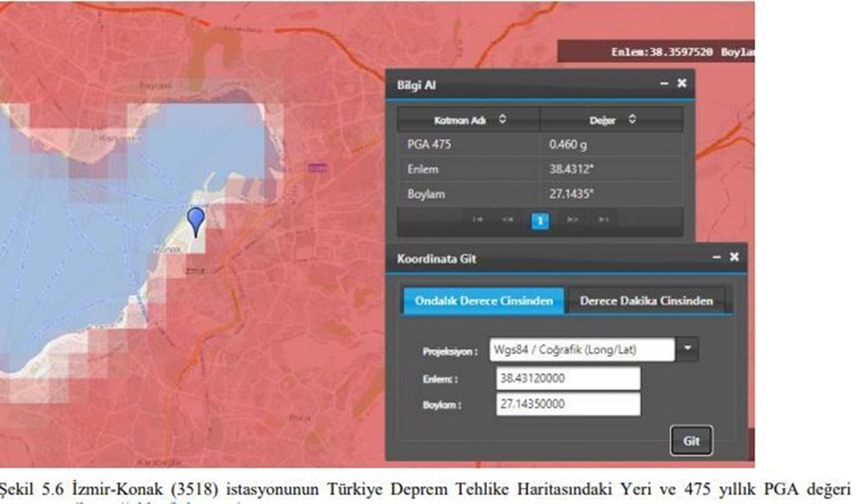Go to first page in Bilgi Al pagination
This screenshot has height=504, width=860.
(x=478, y=219)
